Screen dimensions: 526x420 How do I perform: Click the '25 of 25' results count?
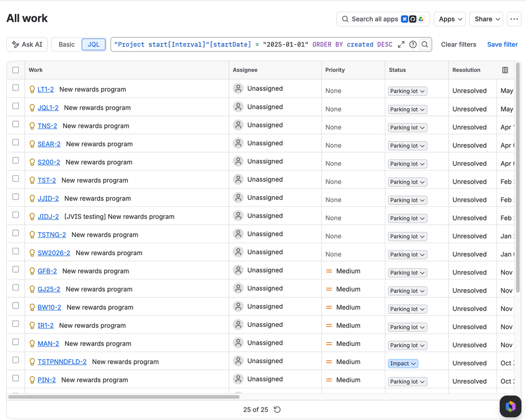point(255,409)
